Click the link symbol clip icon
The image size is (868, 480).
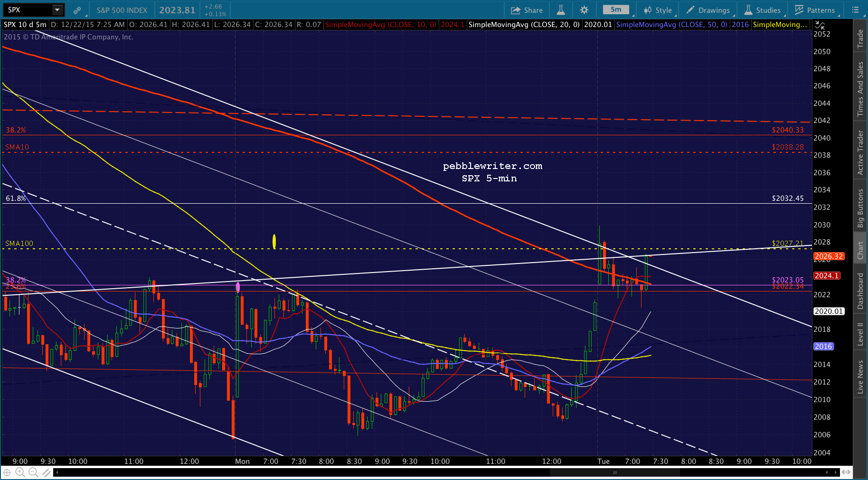[77, 10]
